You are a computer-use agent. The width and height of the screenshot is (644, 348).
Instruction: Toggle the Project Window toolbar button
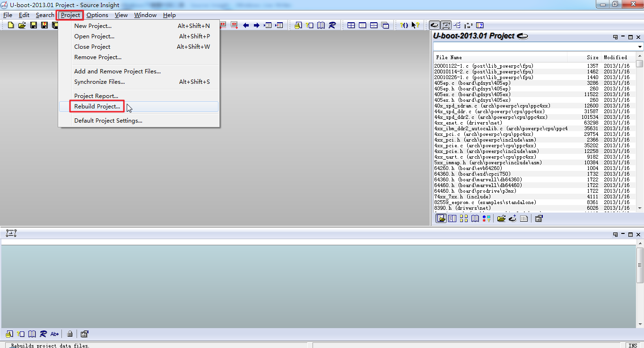[434, 25]
